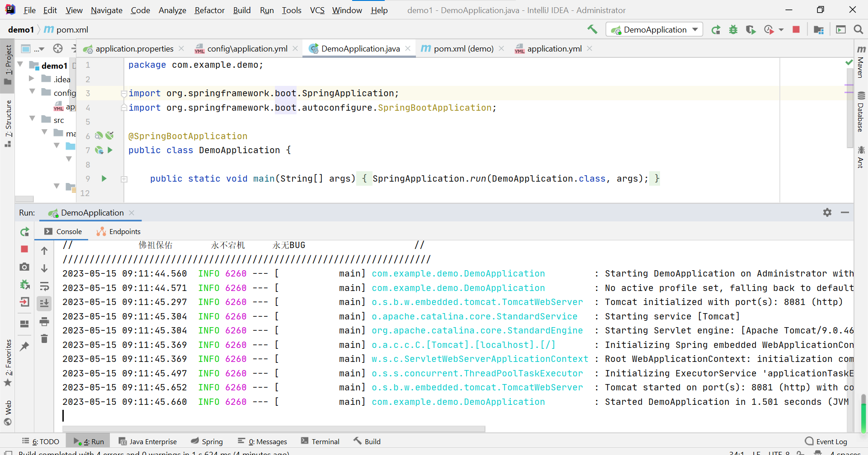Toggle the Structure tool window
This screenshot has width=868, height=455.
[8, 123]
